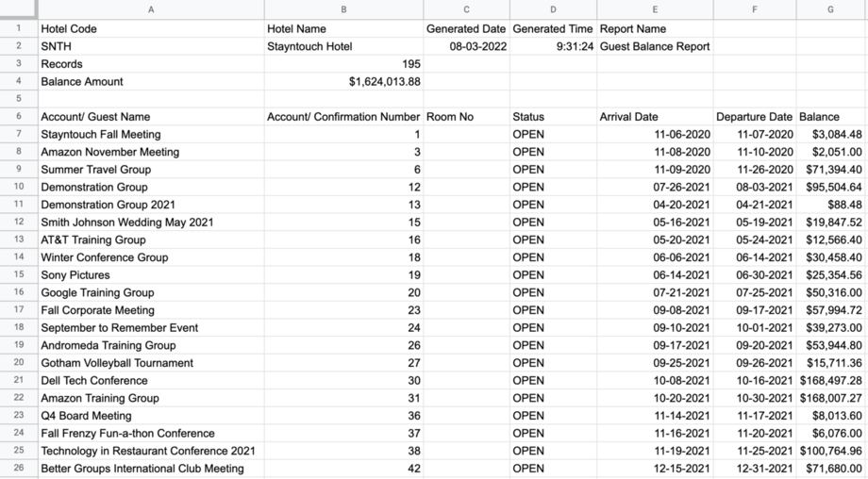Click the balance $168,497.28 cell
This screenshot has width=868, height=479.
tap(830, 381)
